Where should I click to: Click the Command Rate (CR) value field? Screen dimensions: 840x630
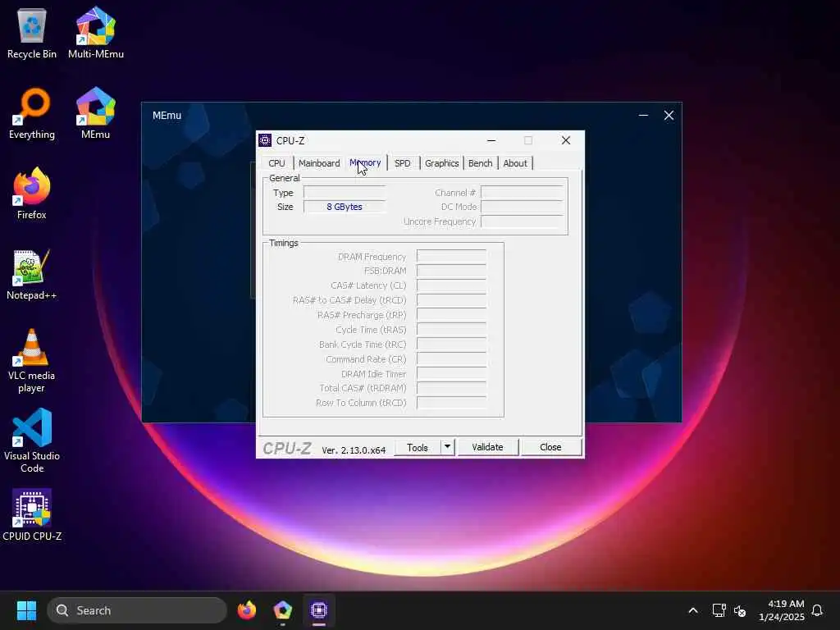tap(451, 359)
